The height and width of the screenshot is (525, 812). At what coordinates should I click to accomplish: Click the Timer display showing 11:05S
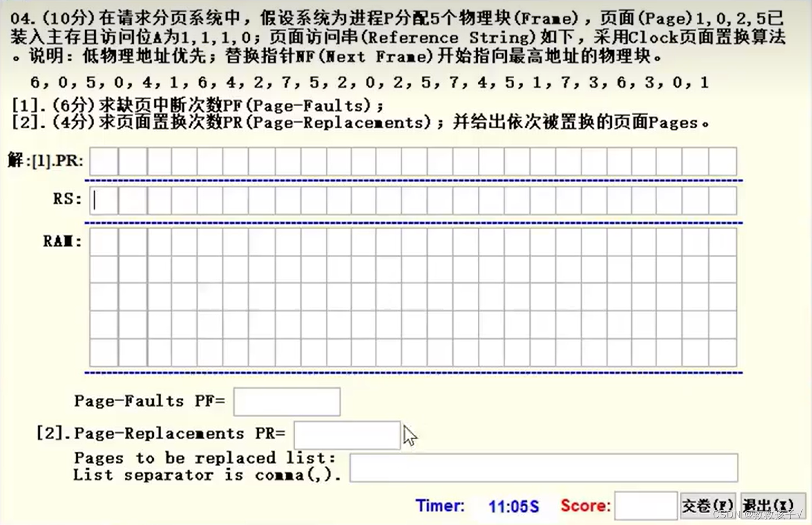coord(512,506)
